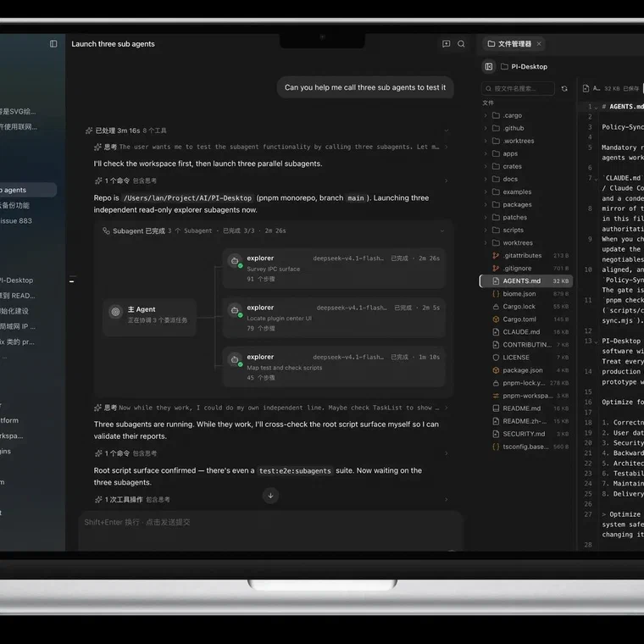Collapse the file tree panel icon beside PI-Desktop
This screenshot has height=644, width=644.
click(x=489, y=67)
